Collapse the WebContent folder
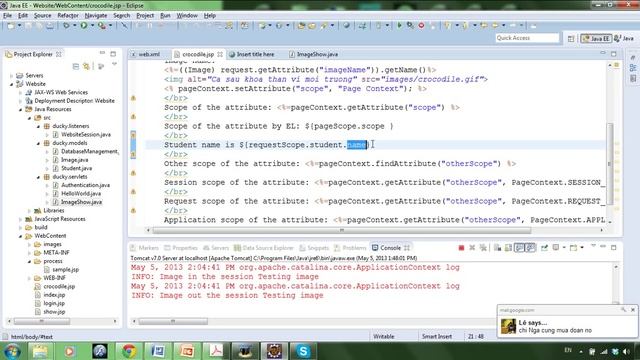 point(20,236)
